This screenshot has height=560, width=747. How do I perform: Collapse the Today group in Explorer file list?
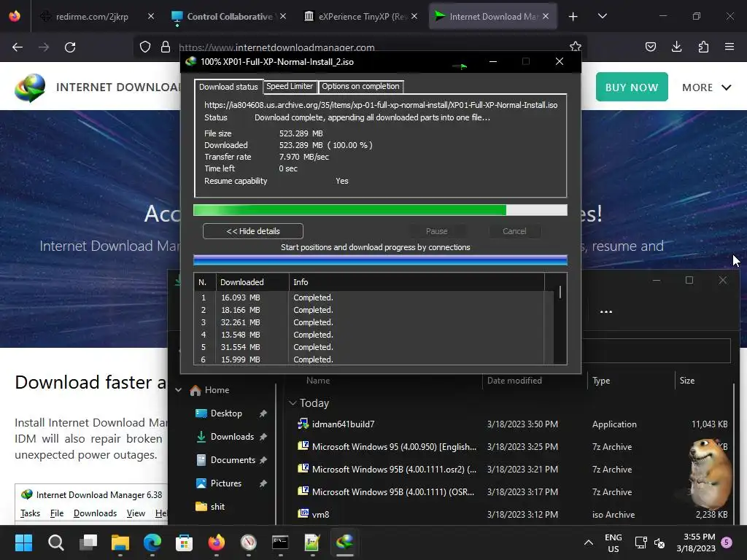293,402
